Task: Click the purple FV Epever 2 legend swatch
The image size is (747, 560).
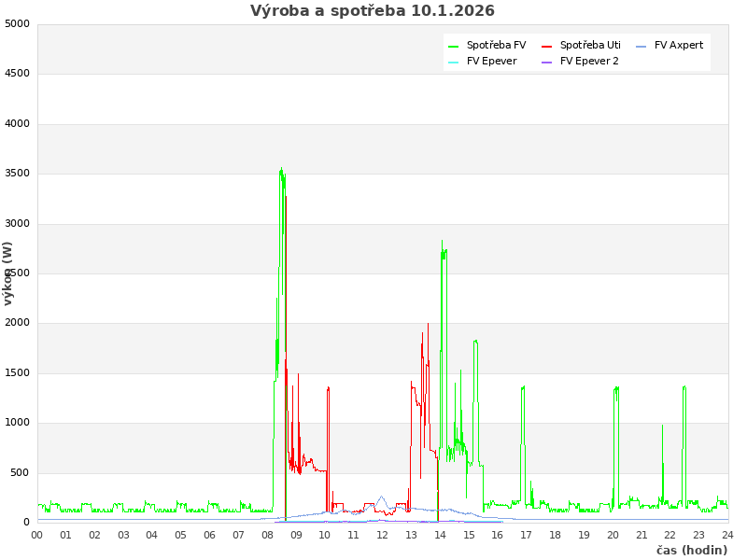Action: coord(547,62)
